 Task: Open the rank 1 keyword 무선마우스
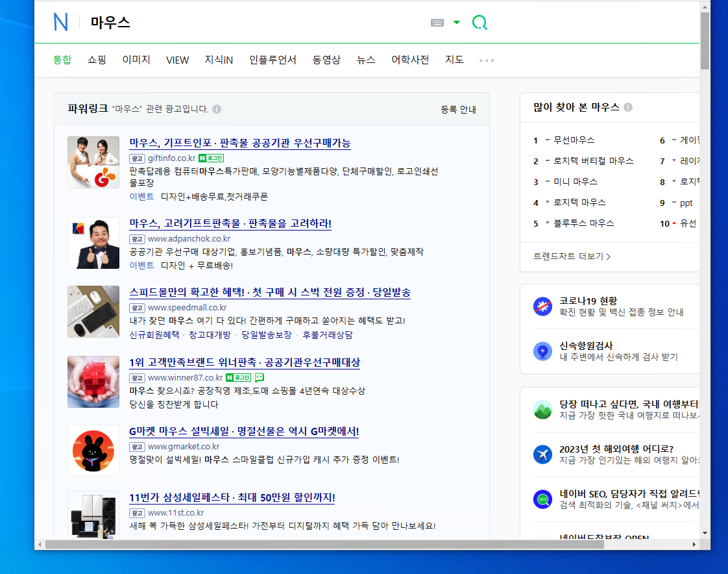tap(574, 140)
